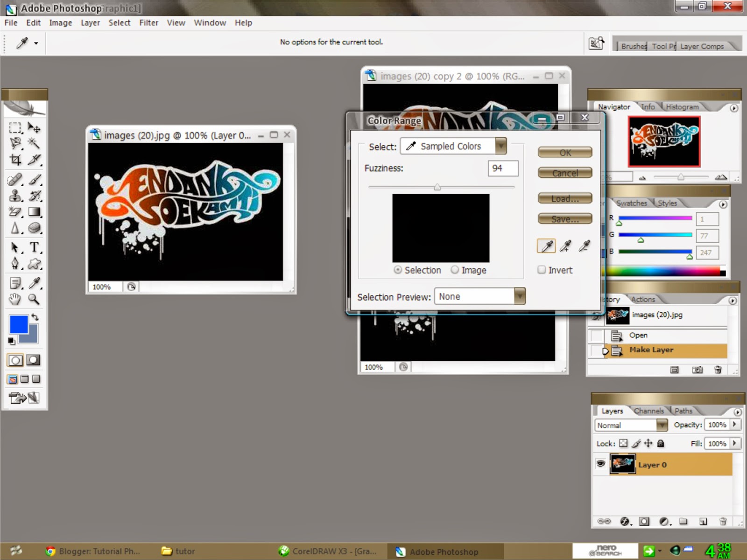Open the File Browser toggle icon
This screenshot has height=560, width=747.
596,43
